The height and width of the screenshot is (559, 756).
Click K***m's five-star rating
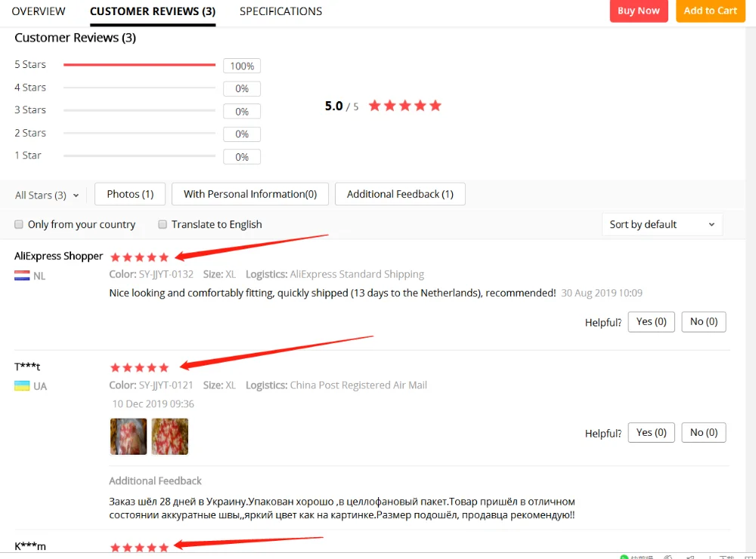[x=139, y=548]
